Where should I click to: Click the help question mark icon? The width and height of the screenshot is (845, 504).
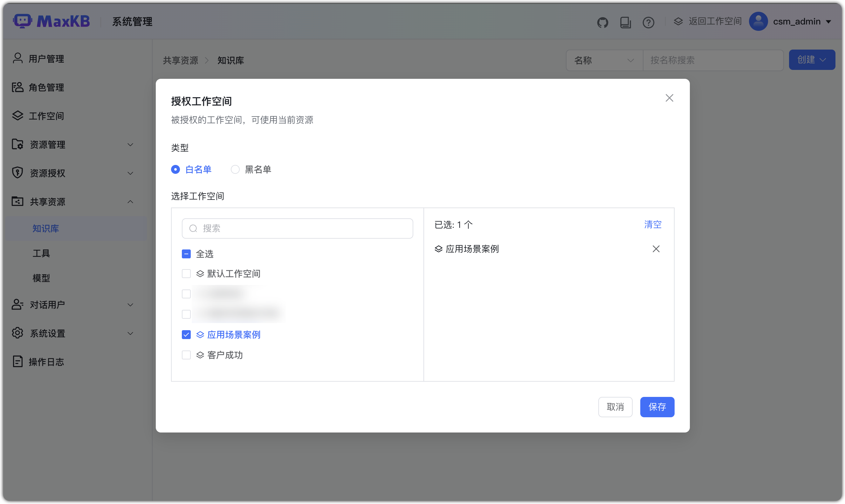(648, 23)
